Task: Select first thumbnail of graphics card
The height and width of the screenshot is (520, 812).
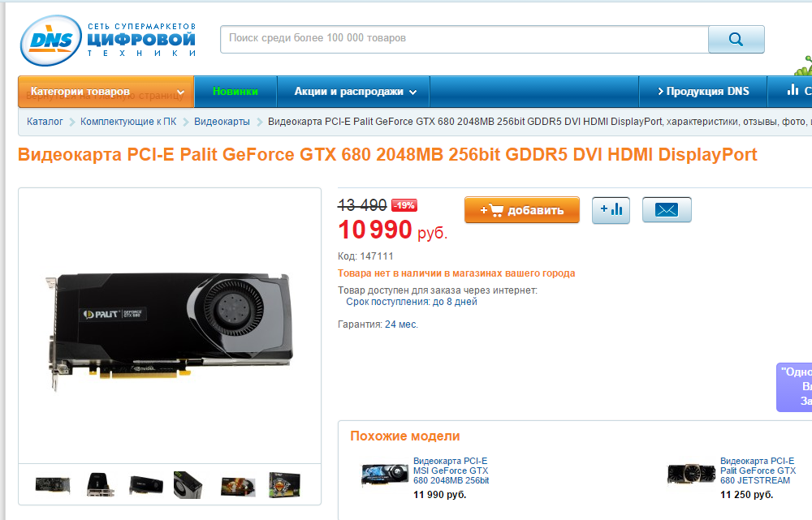Action: (52, 485)
